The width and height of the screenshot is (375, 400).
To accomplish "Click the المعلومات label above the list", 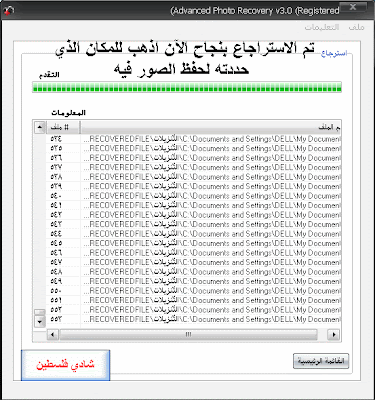I will tap(68, 113).
